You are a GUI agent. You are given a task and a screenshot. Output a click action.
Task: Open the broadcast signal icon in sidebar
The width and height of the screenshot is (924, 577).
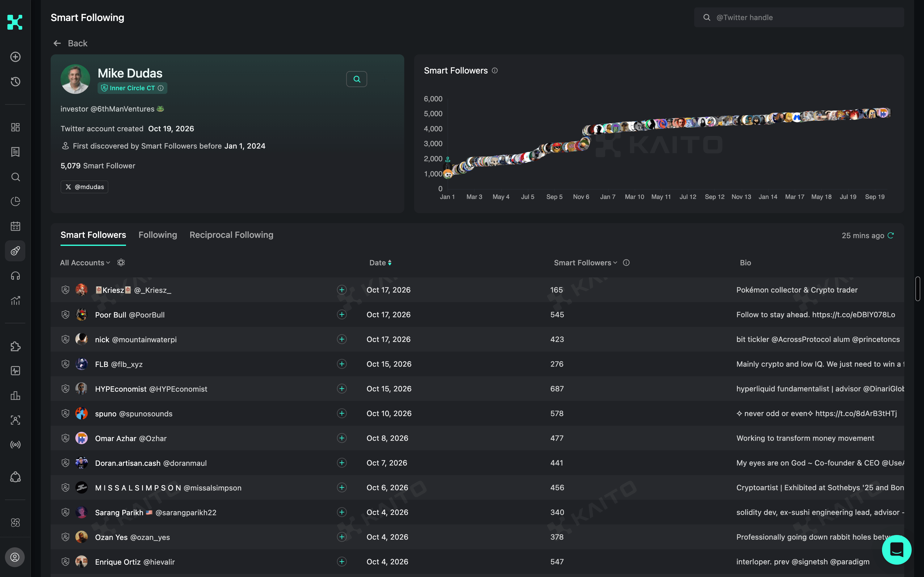click(15, 444)
